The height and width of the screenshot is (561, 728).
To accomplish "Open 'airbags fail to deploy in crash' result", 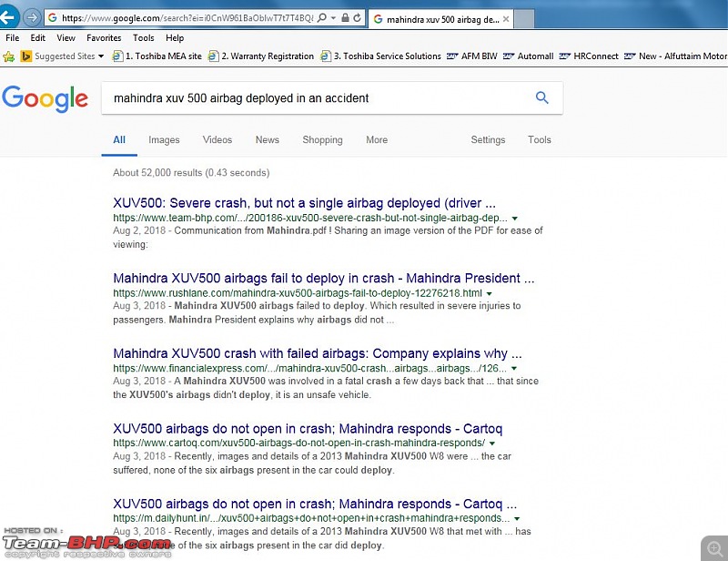I will click(x=324, y=279).
